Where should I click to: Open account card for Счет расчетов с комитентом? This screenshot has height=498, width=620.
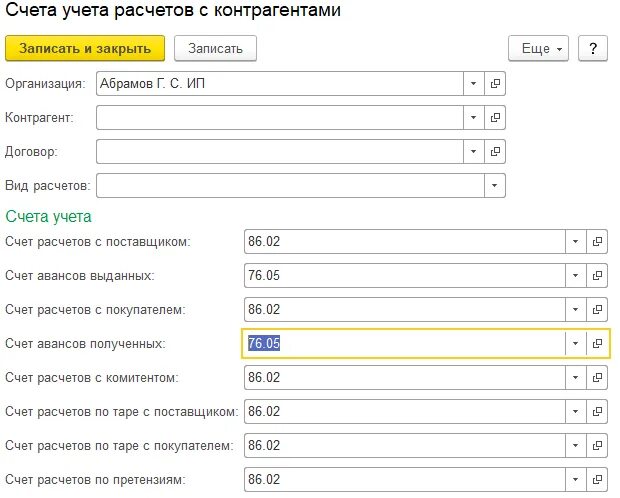click(597, 377)
